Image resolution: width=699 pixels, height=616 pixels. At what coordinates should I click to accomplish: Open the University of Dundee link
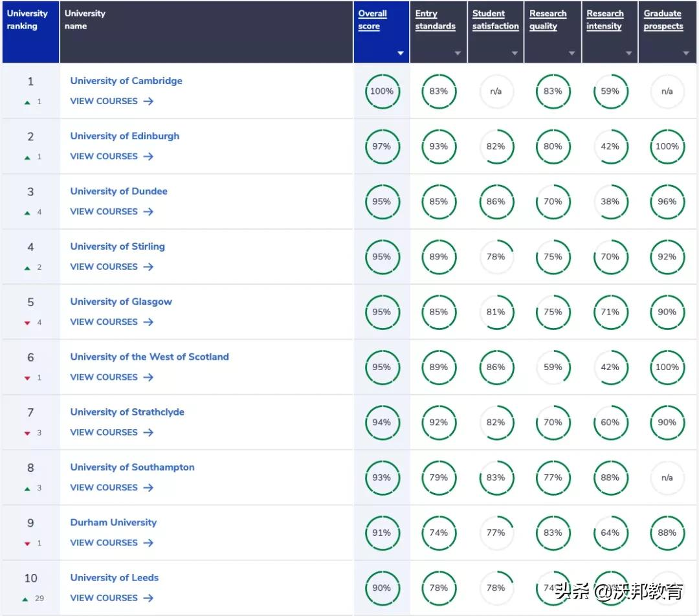tap(118, 192)
